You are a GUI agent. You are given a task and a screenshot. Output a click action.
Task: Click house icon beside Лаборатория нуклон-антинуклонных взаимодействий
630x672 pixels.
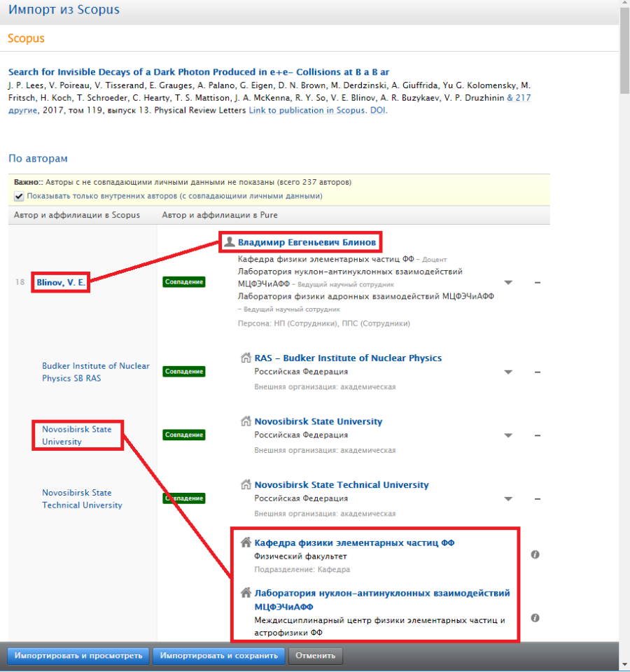point(246,593)
